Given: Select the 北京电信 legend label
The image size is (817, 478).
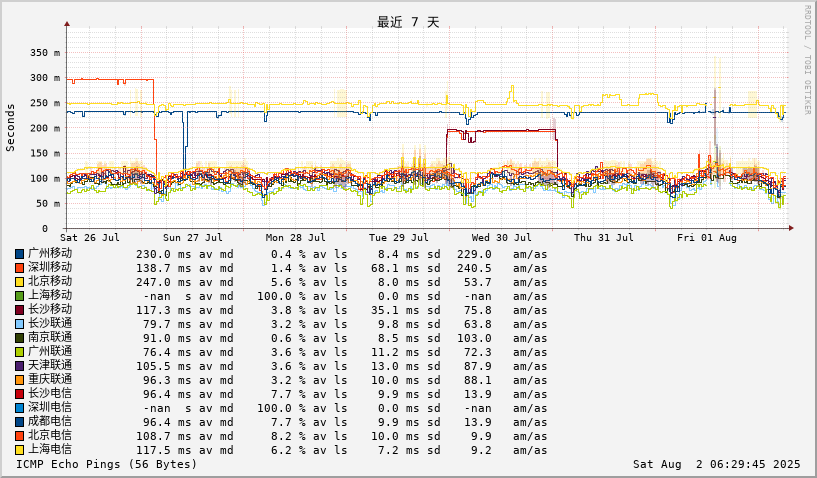Looking at the screenshot, I should [50, 436].
